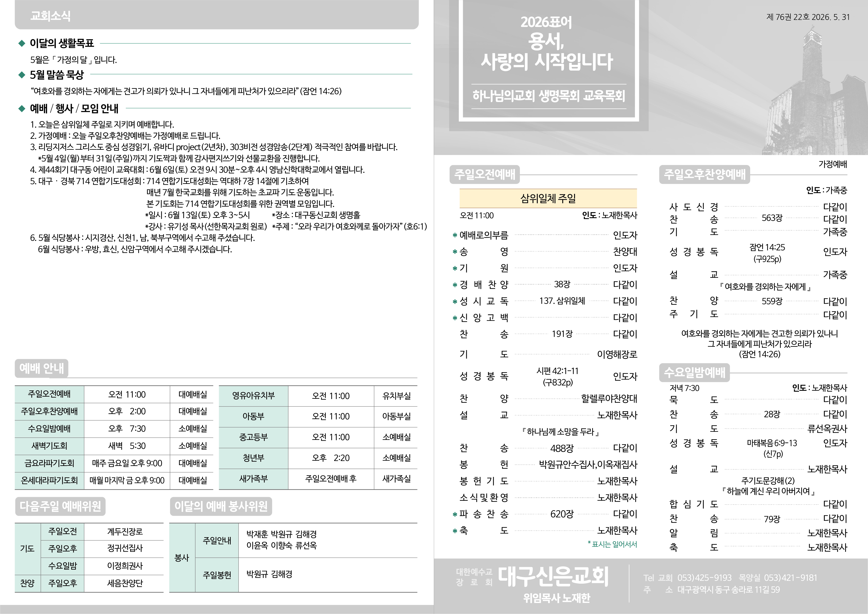The width and height of the screenshot is (868, 614).
Task: Click the name '계두진장로'
Action: (125, 532)
